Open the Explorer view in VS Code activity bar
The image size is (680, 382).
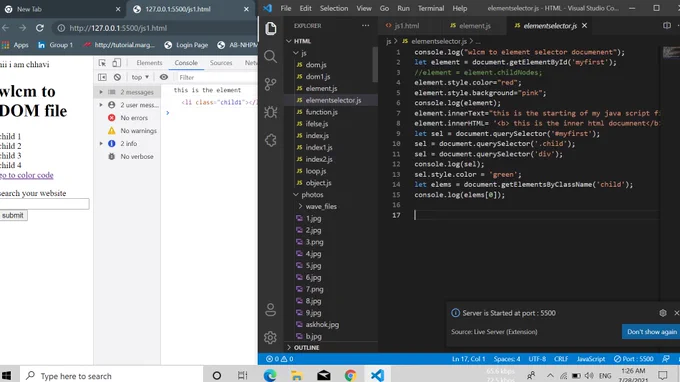(271, 29)
